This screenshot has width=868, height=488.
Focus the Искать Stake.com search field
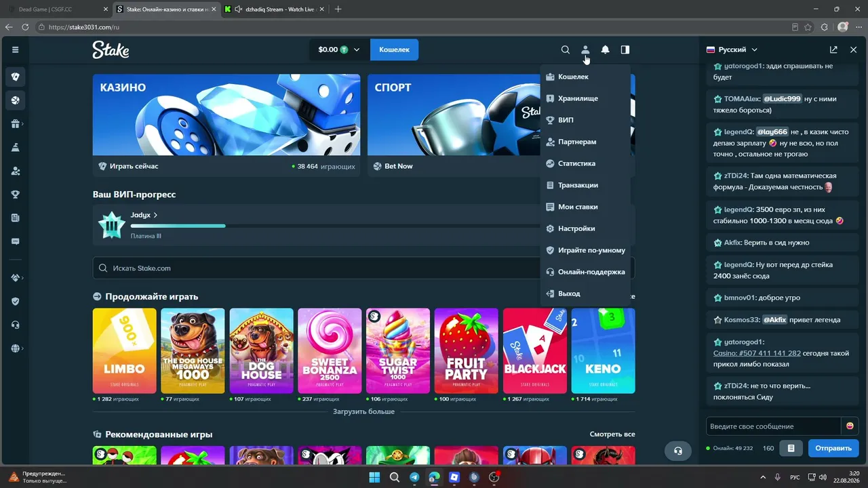[363, 268]
